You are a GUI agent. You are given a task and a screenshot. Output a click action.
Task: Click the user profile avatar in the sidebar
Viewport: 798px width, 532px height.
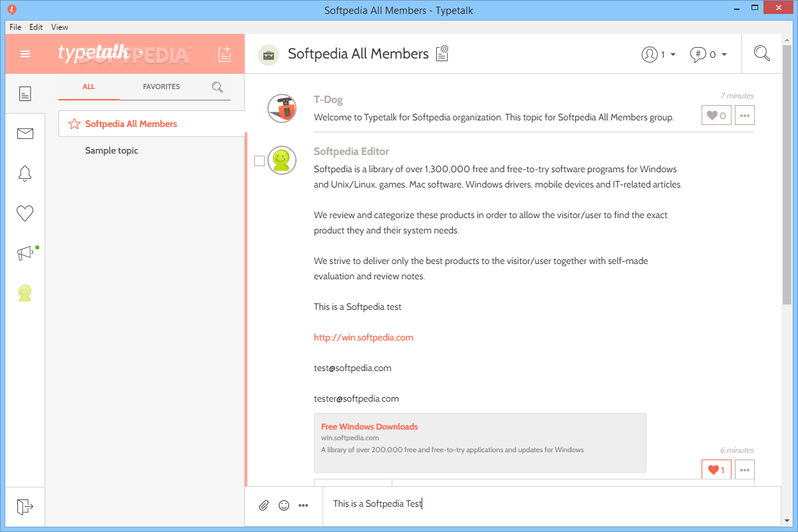click(25, 293)
